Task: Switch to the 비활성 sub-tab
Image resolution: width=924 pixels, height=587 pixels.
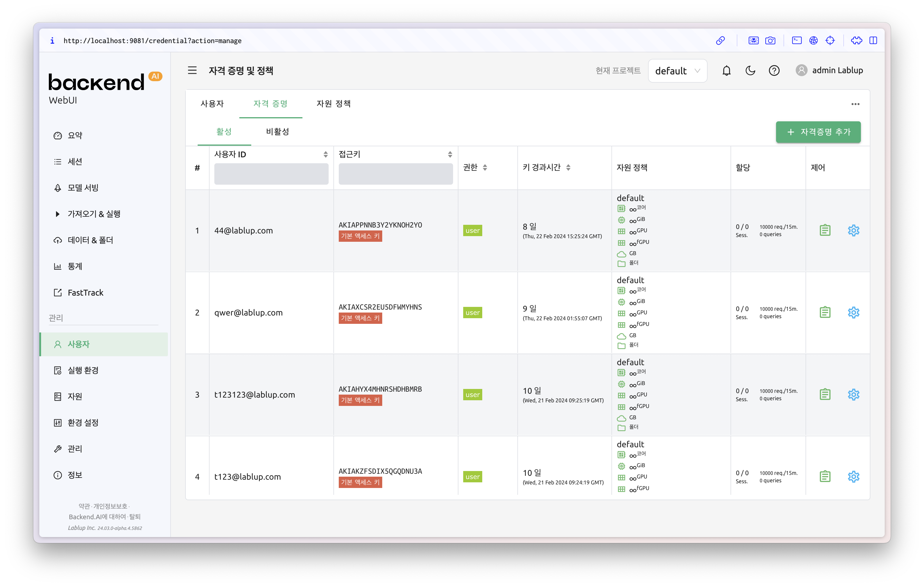Action: pos(277,131)
